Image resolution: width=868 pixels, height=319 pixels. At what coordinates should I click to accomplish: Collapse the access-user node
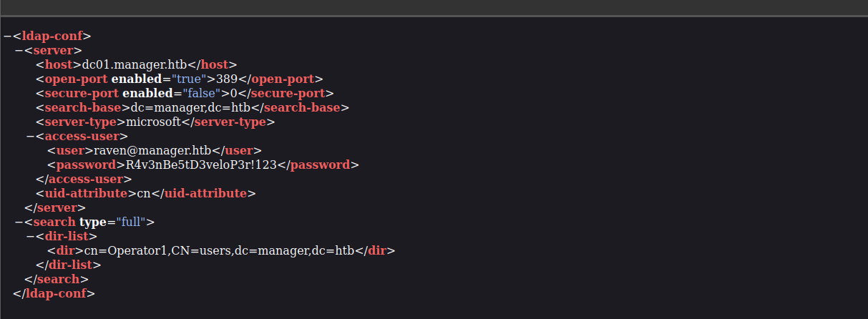click(x=30, y=136)
